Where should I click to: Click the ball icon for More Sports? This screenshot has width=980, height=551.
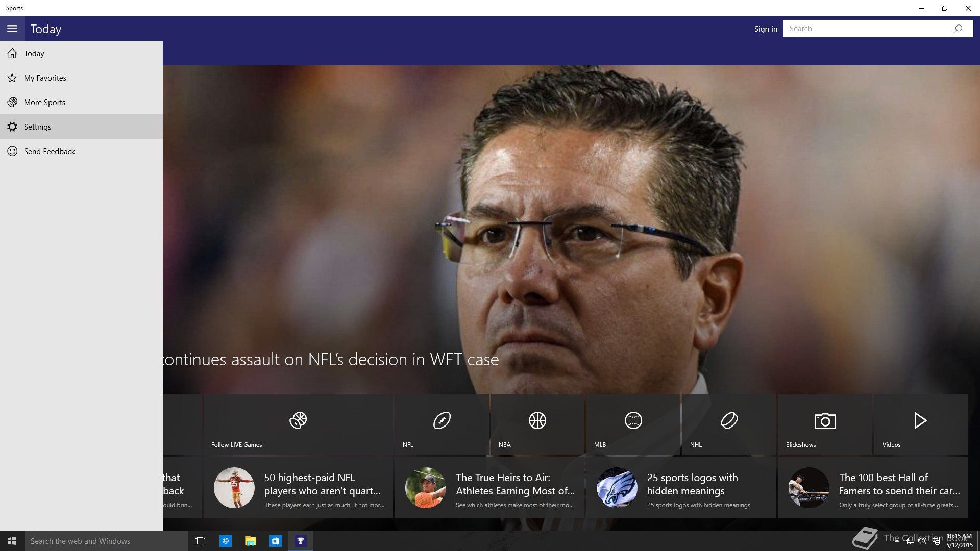pos(12,102)
